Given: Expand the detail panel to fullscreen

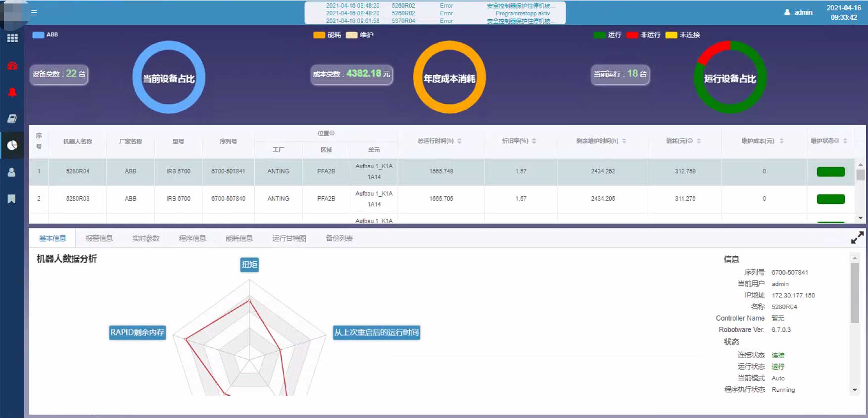Looking at the screenshot, I should tap(857, 238).
